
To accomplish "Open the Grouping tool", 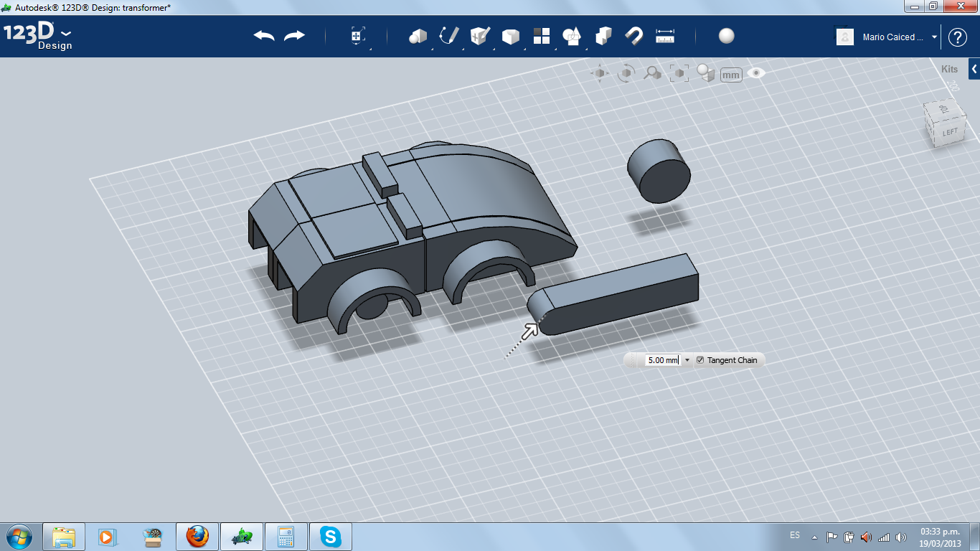I will pos(572,36).
